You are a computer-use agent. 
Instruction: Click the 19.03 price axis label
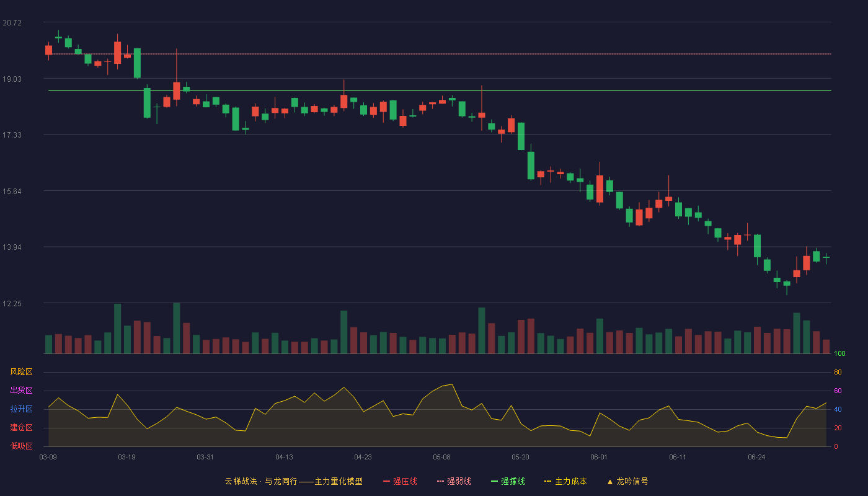[x=12, y=79]
